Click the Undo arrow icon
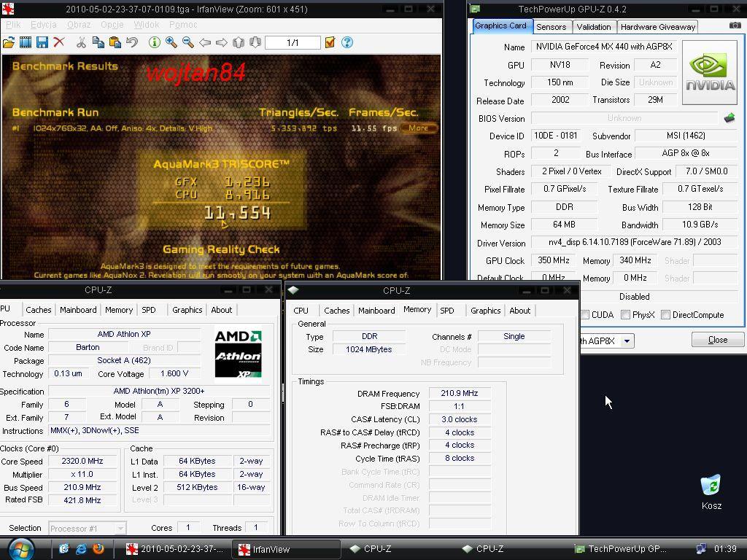 tap(132, 42)
